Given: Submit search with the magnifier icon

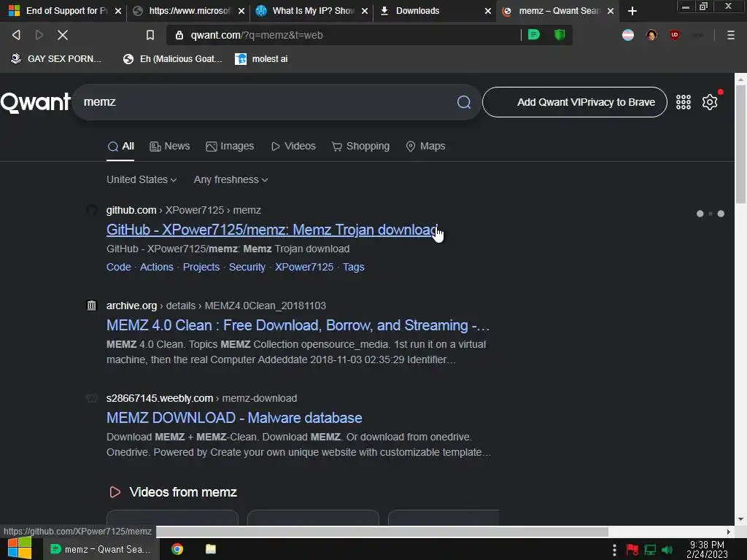Looking at the screenshot, I should [x=463, y=102].
